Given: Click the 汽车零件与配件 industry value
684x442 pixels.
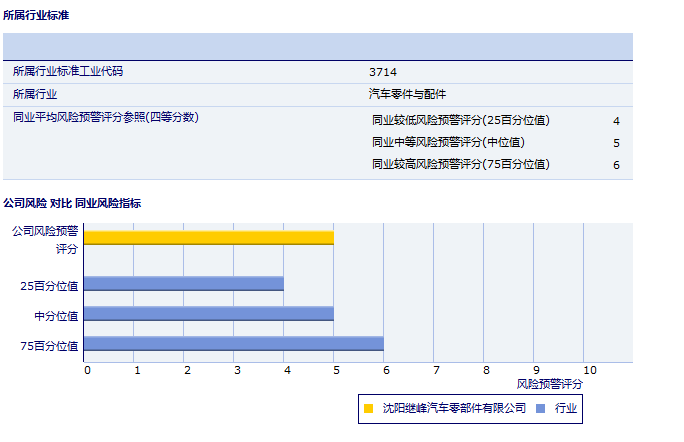Looking at the screenshot, I should pyautogui.click(x=407, y=95).
